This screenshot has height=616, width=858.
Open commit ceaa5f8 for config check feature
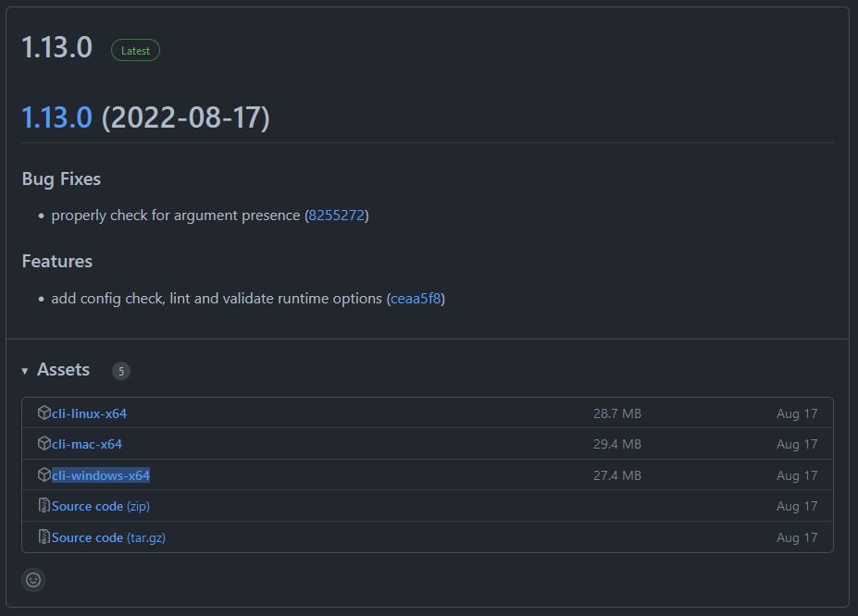[416, 299]
